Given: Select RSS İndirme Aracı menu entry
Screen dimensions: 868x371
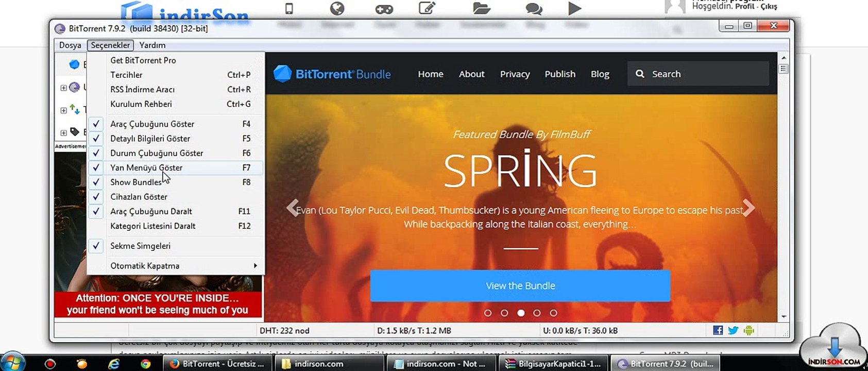Looking at the screenshot, I should click(x=176, y=89).
